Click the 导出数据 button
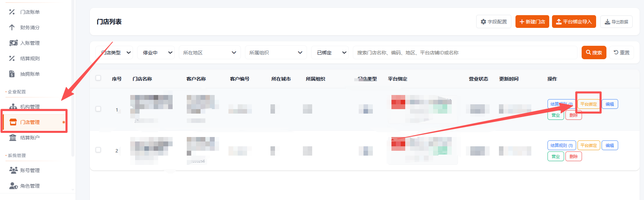Viewport: 644px width, 200px height. [616, 22]
